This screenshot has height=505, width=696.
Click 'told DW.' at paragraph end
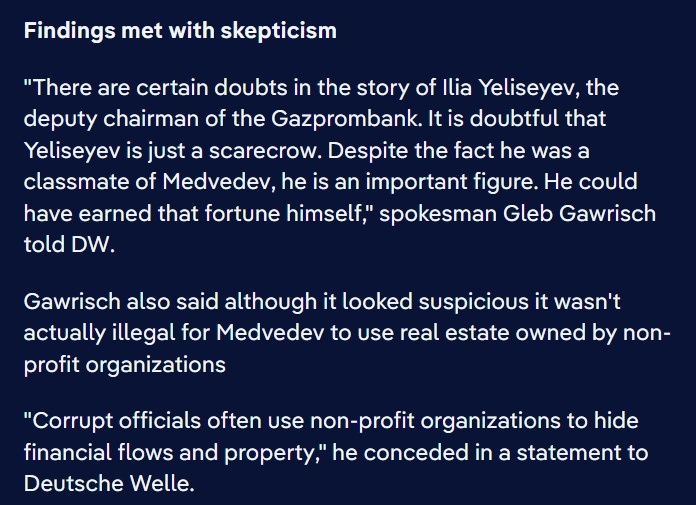69,245
